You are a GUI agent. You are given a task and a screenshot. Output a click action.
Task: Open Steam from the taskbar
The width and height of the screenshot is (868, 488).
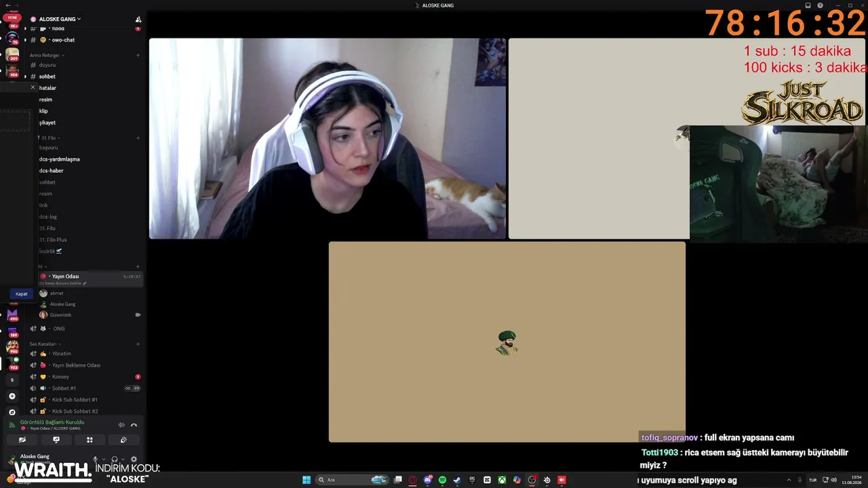pyautogui.click(x=457, y=480)
